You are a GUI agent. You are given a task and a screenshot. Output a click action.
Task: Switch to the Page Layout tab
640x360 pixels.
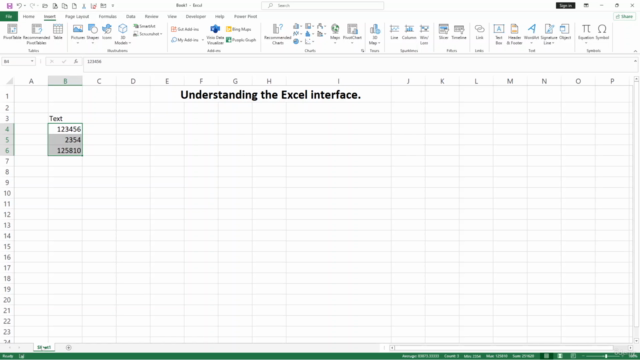click(77, 16)
